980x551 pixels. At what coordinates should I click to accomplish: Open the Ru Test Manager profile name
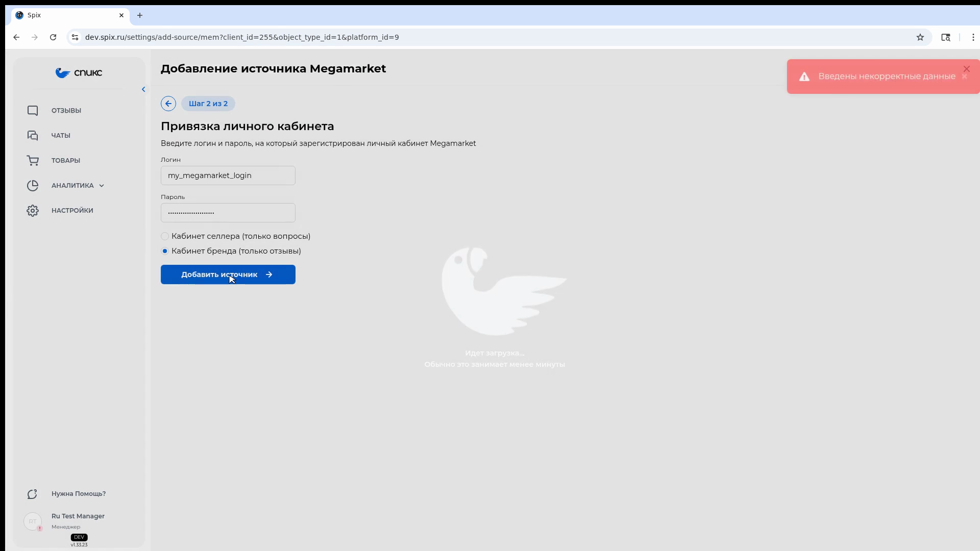coord(78,516)
